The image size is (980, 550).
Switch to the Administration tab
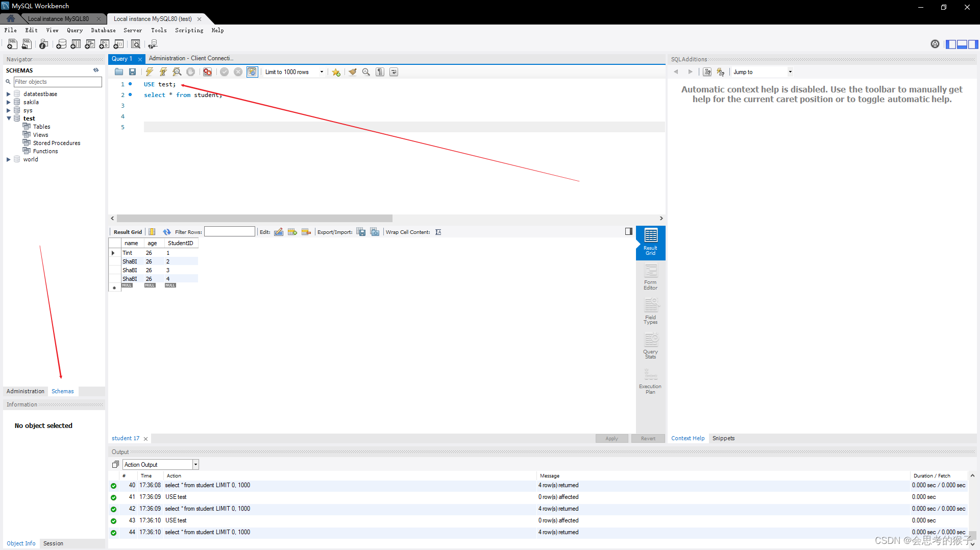(25, 391)
